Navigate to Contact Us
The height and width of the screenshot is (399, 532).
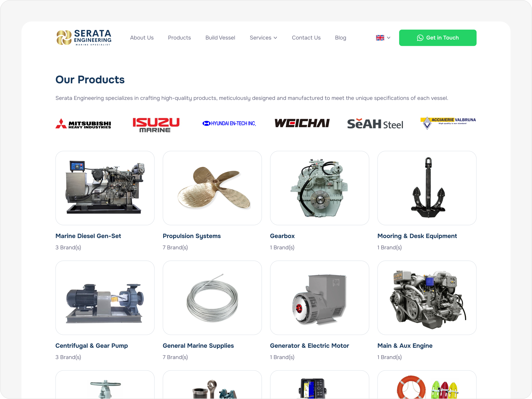pos(306,38)
